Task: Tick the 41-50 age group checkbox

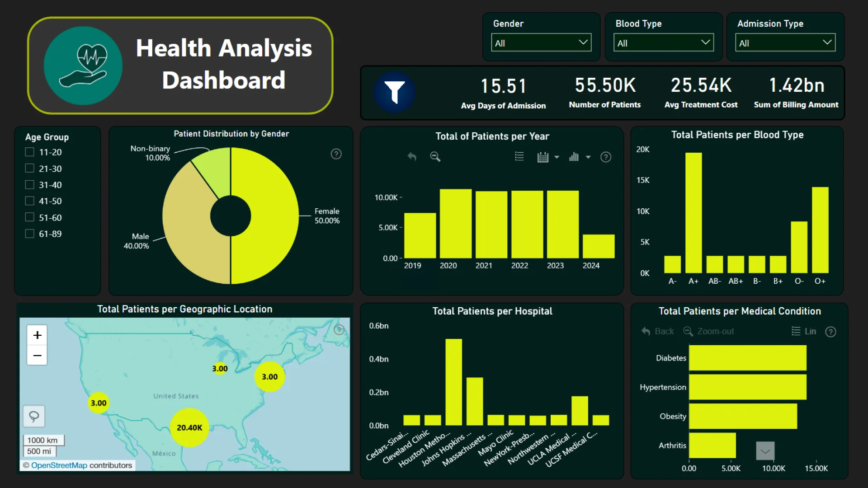Action: coord(30,201)
